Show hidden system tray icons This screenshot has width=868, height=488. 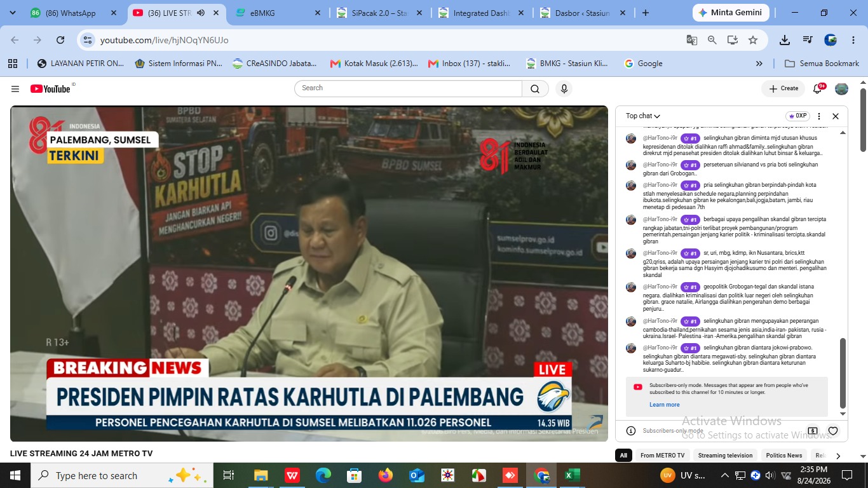pyautogui.click(x=724, y=475)
